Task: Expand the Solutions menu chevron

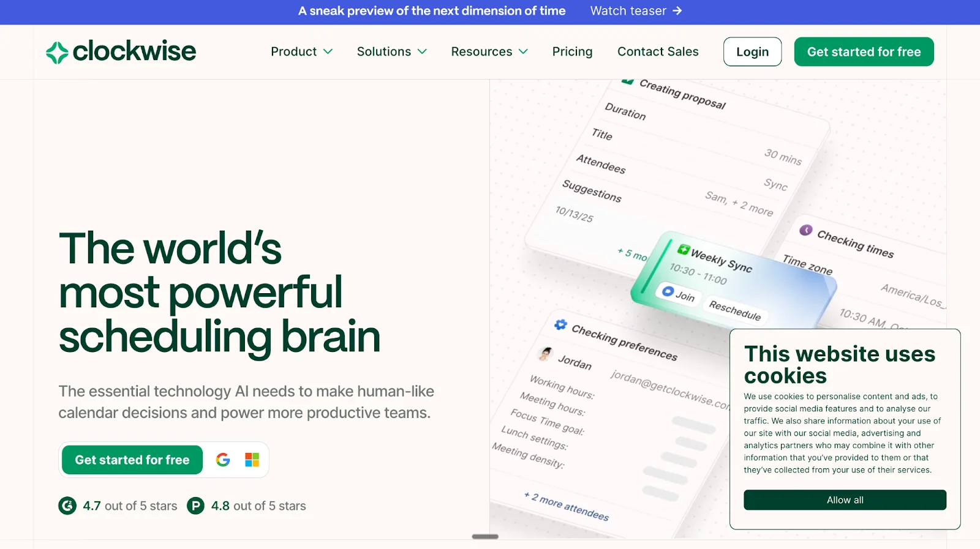Action: (422, 51)
